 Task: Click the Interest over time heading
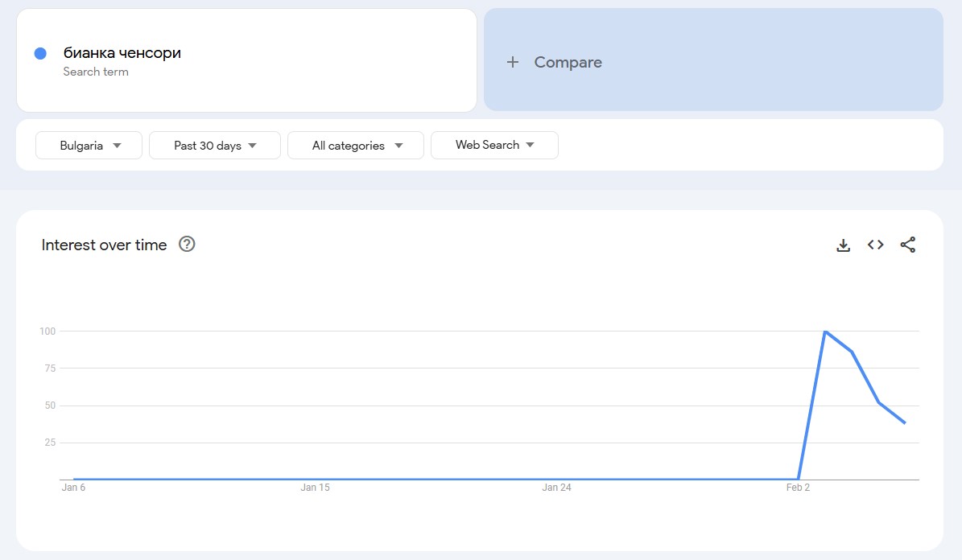pos(105,245)
